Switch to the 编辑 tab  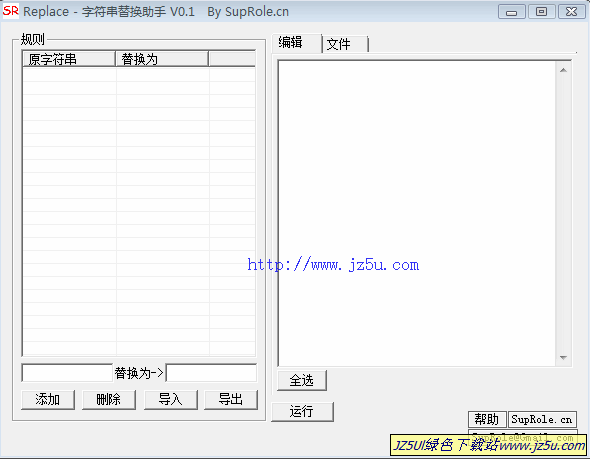pos(297,43)
